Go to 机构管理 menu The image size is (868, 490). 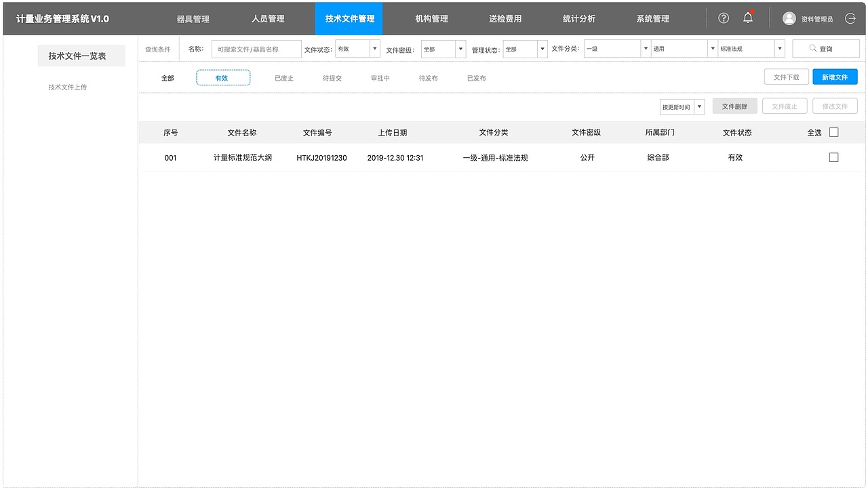click(x=432, y=19)
